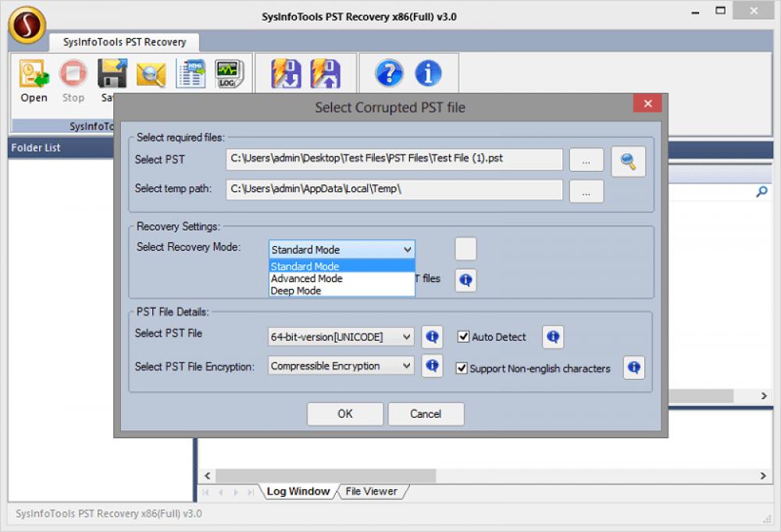The width and height of the screenshot is (781, 532).
Task: Open the mail preview search icon
Action: (x=151, y=74)
